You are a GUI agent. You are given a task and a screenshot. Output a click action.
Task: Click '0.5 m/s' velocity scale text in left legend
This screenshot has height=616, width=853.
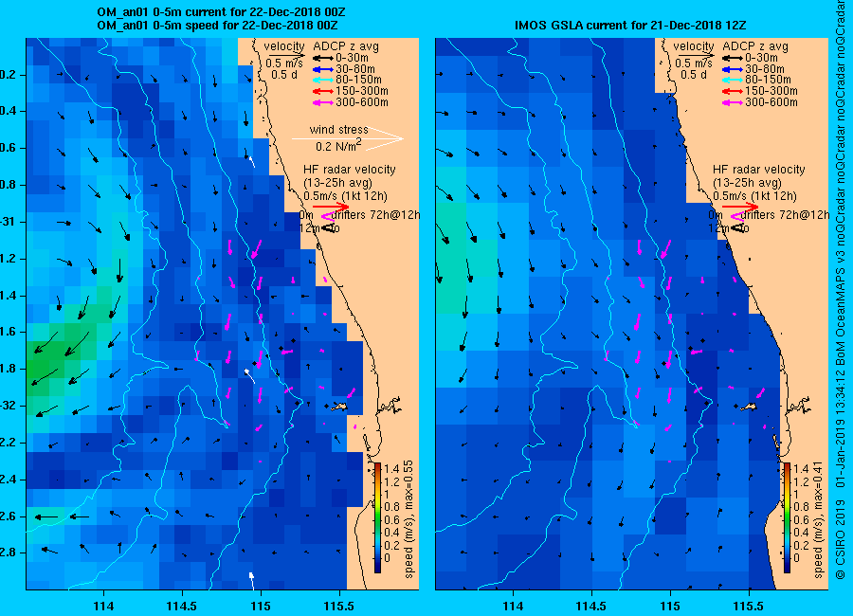coord(284,63)
